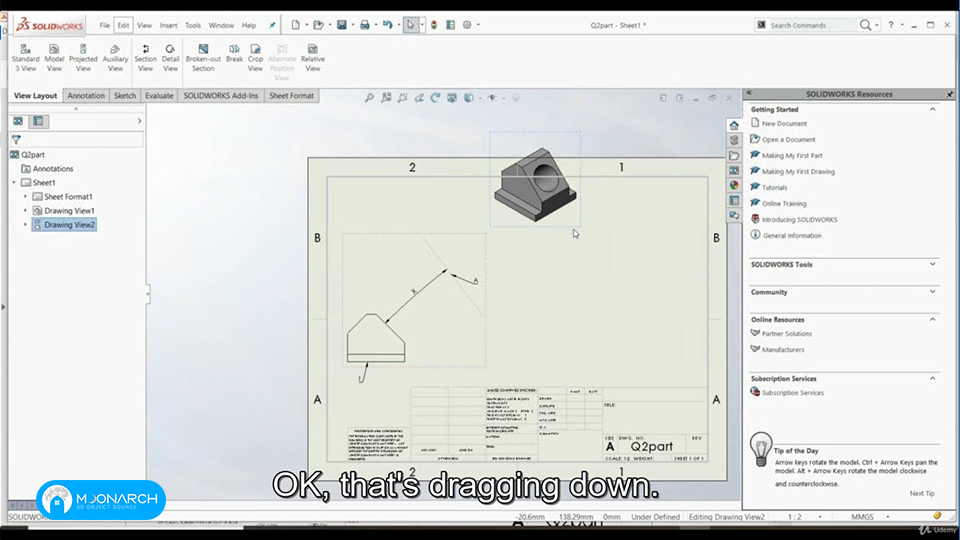Choose the Auxiliary View tool
Screen dimensions: 960x540
(x=115, y=58)
